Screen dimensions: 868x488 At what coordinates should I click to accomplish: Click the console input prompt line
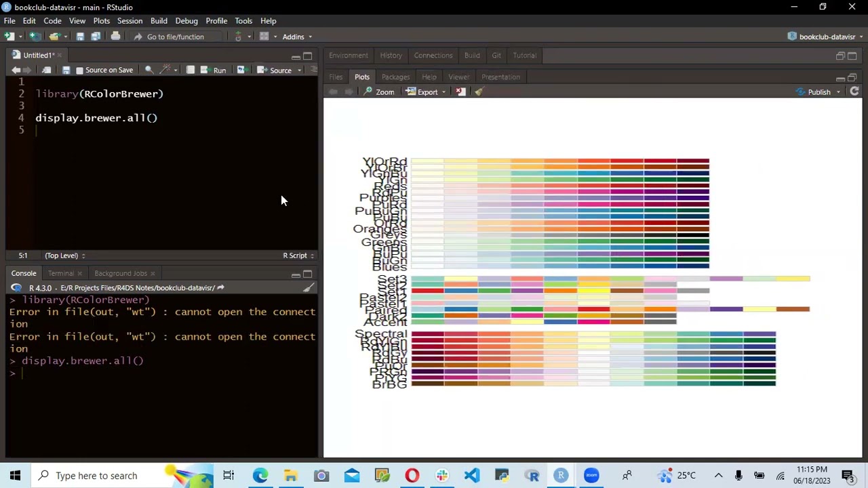pyautogui.click(x=163, y=373)
